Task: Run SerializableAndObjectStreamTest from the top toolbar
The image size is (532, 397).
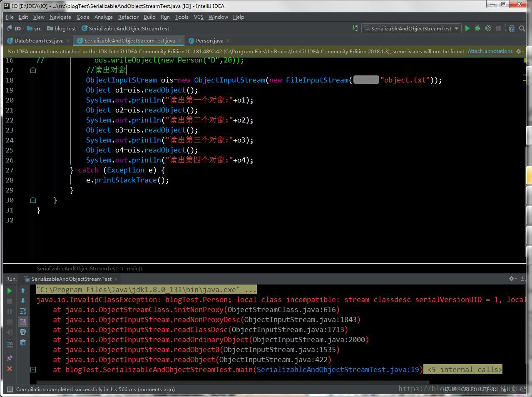Action: coord(467,28)
